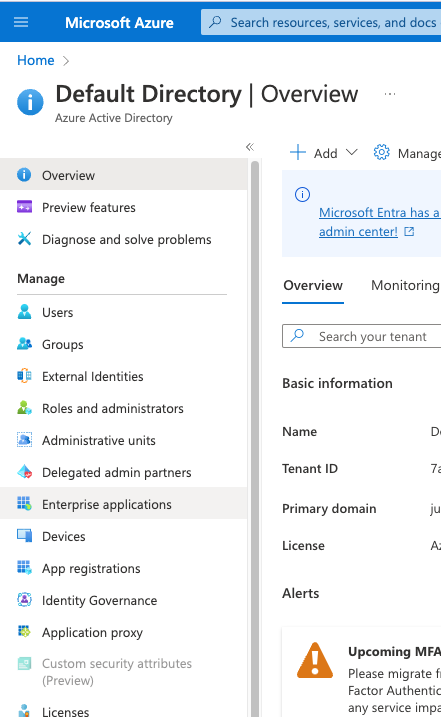Click the Devices icon in sidebar

pos(24,536)
